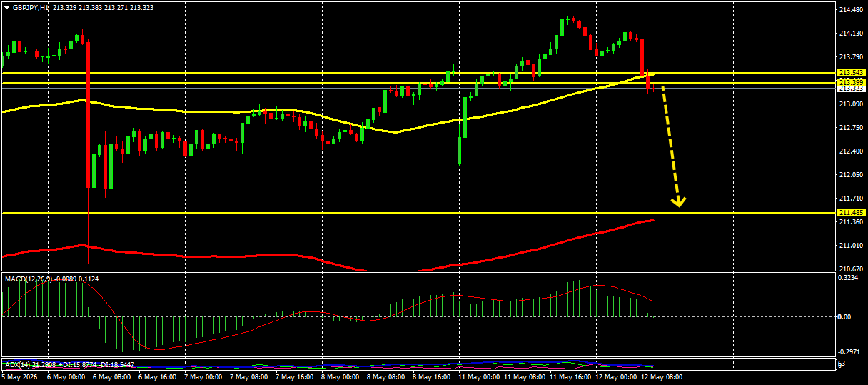Screen dimensions: 868x385
Task: Click the 6 May 00:00 time label
Action: [66, 376]
